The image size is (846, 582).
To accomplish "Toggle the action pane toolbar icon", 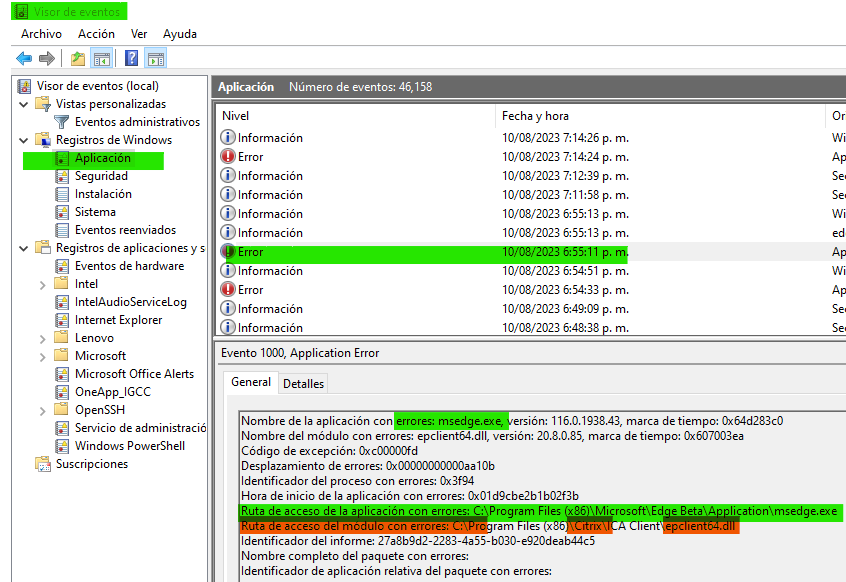I will (x=156, y=58).
